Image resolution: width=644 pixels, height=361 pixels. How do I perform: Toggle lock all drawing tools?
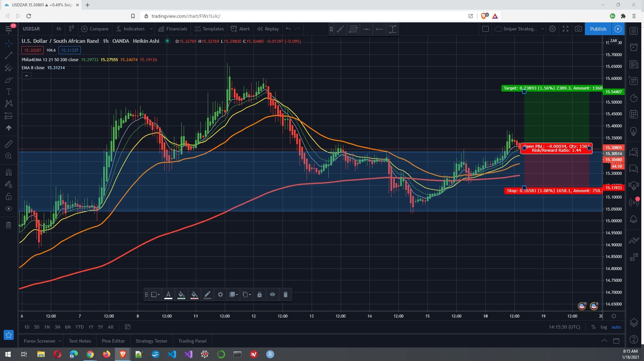9,197
